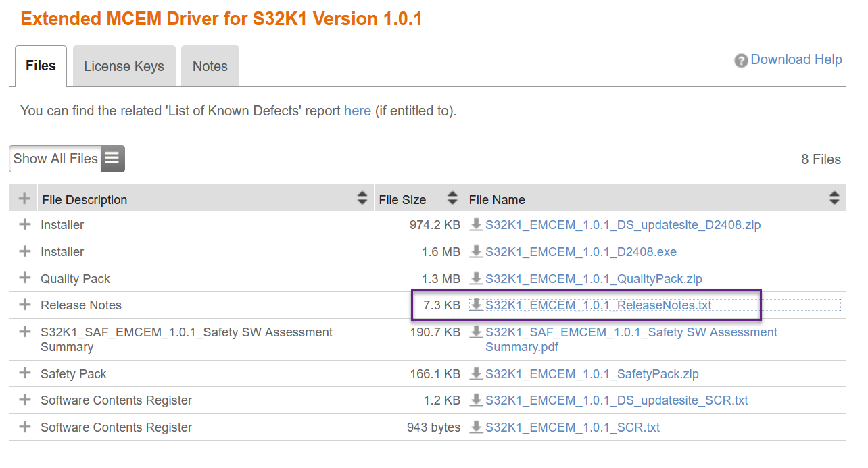Click download icon beside S32K1_EMCEM_1.0.1_QualityPack.zip

tap(477, 278)
